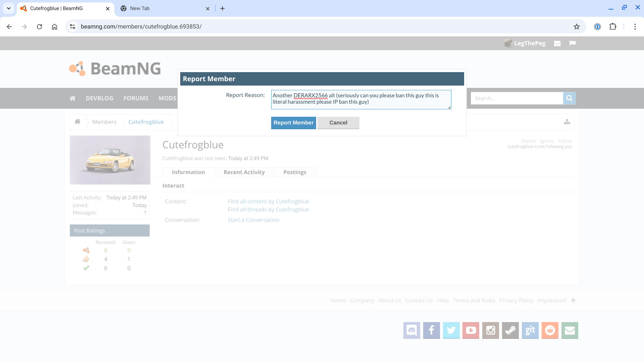Close the Cutefrogblue BeamNG tab

(x=108, y=9)
